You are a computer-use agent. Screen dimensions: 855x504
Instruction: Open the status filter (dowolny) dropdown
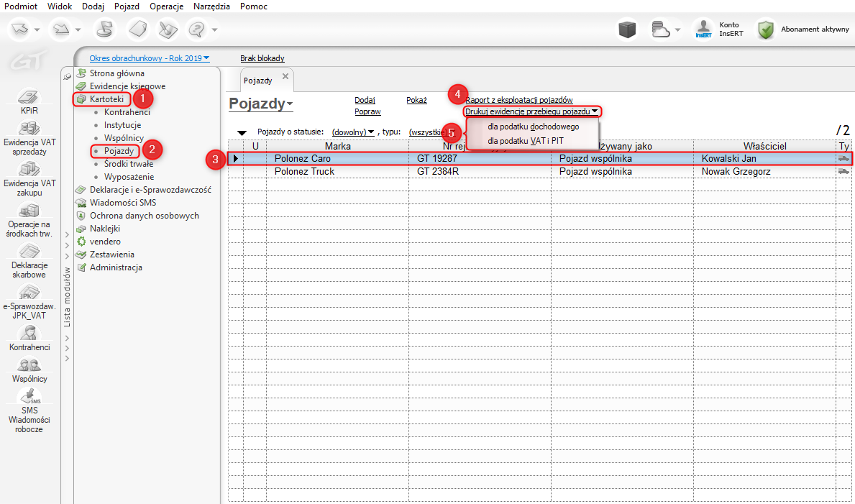pos(353,132)
